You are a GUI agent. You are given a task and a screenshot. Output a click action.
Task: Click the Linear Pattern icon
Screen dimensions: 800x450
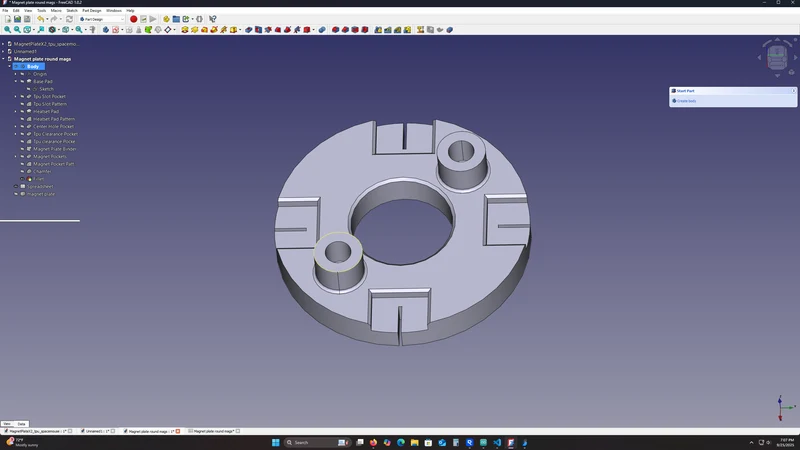click(388, 30)
